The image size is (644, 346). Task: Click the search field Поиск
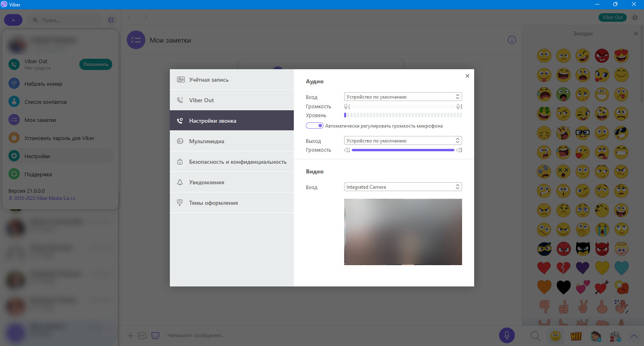pyautogui.click(x=64, y=20)
